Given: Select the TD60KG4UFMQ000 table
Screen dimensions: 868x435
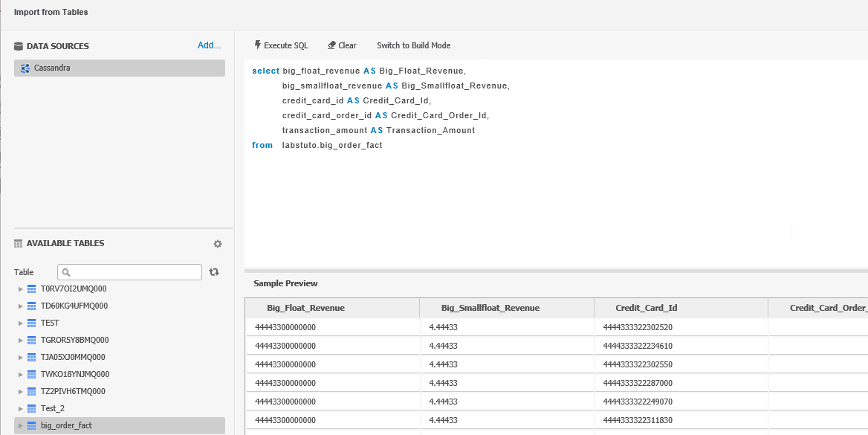Looking at the screenshot, I should (x=74, y=306).
